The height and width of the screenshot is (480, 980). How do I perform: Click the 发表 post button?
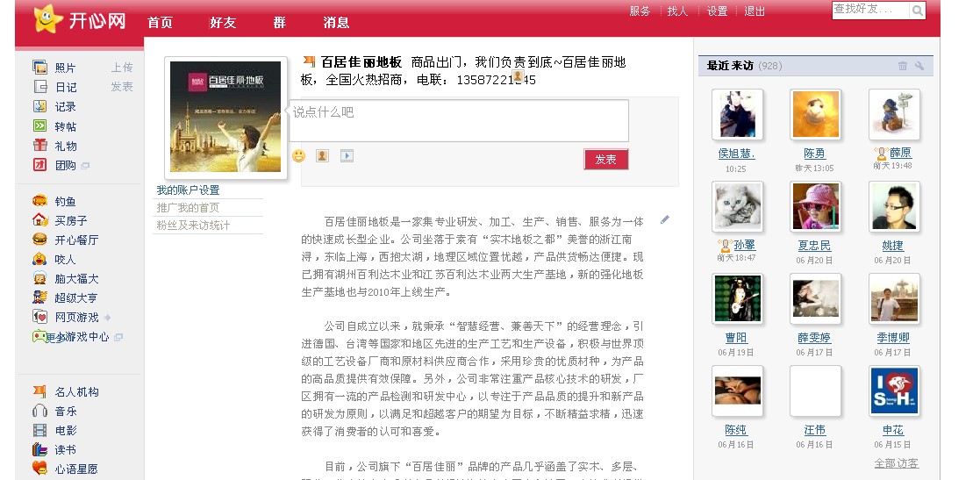click(x=605, y=160)
